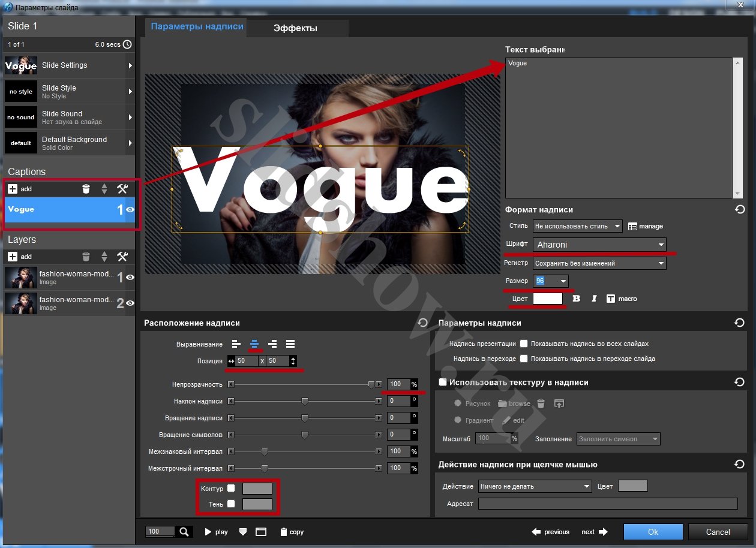This screenshot has width=756, height=548.
Task: Align caption text center
Action: (x=254, y=344)
